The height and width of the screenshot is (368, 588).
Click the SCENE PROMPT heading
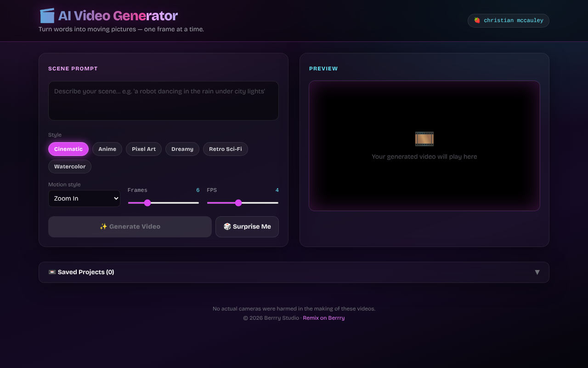pos(73,69)
